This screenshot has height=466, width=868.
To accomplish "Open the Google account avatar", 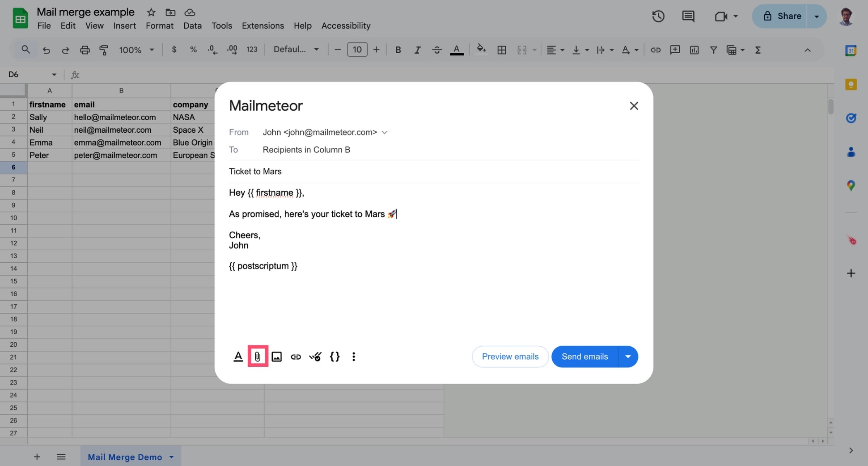I will pos(846,17).
